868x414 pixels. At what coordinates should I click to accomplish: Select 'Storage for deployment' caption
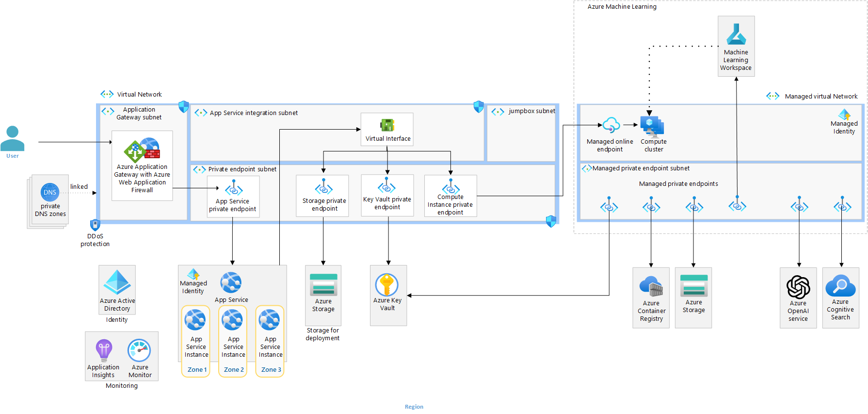(322, 334)
